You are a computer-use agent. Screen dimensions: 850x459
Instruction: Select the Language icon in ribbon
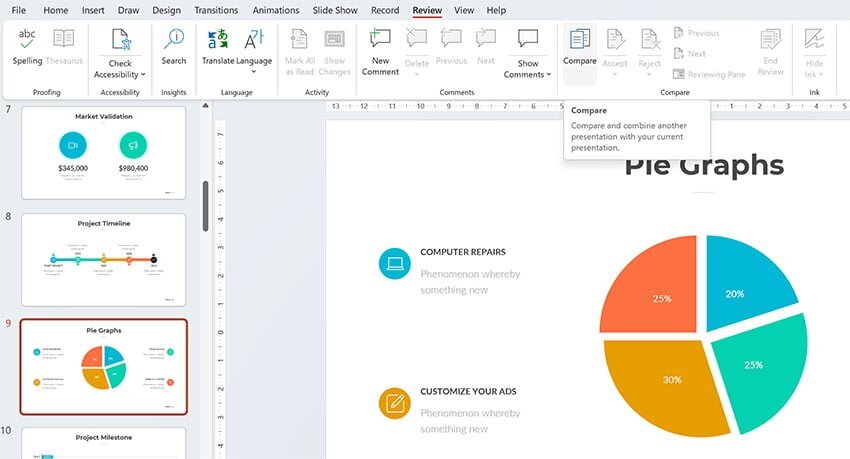point(255,40)
